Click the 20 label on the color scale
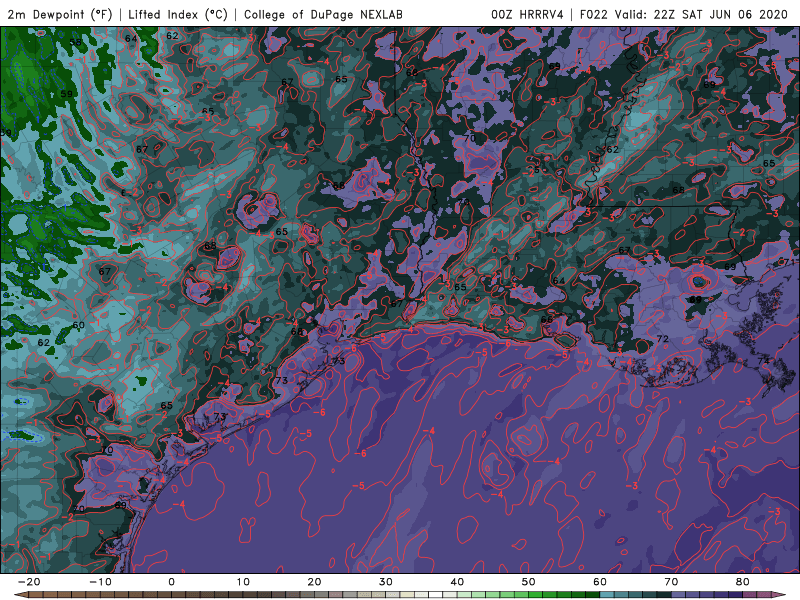This screenshot has height=600, width=800. tap(314, 582)
